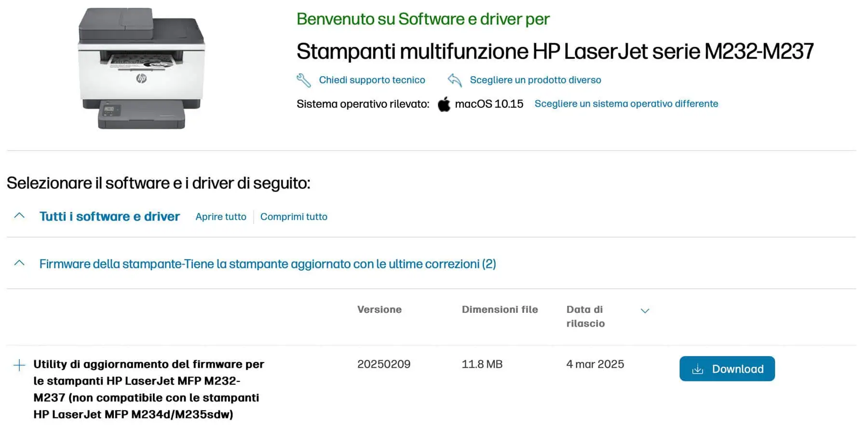This screenshot has width=868, height=432.
Task: Click the 'Firmware della stampante' section title
Action: coord(268,264)
